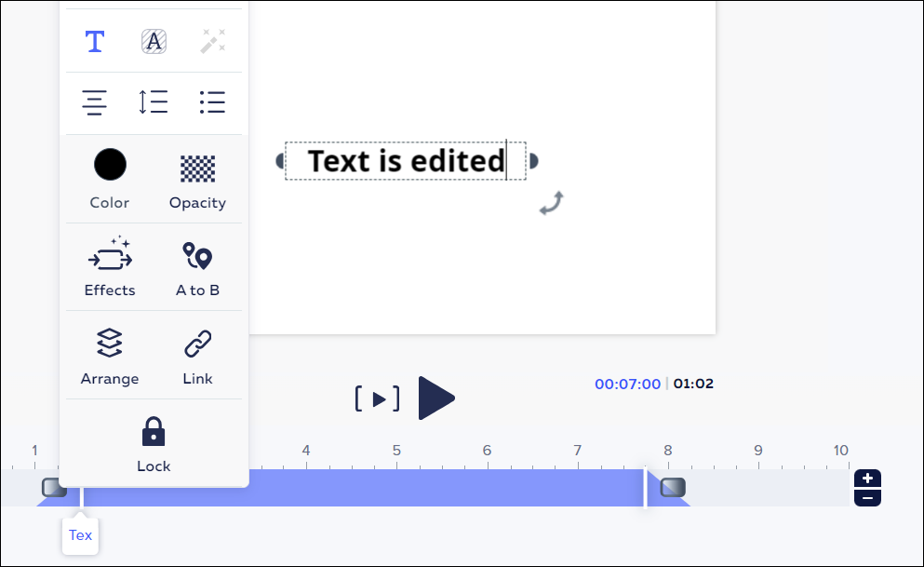The image size is (924, 567).
Task: Select the text font T icon
Action: click(x=95, y=41)
